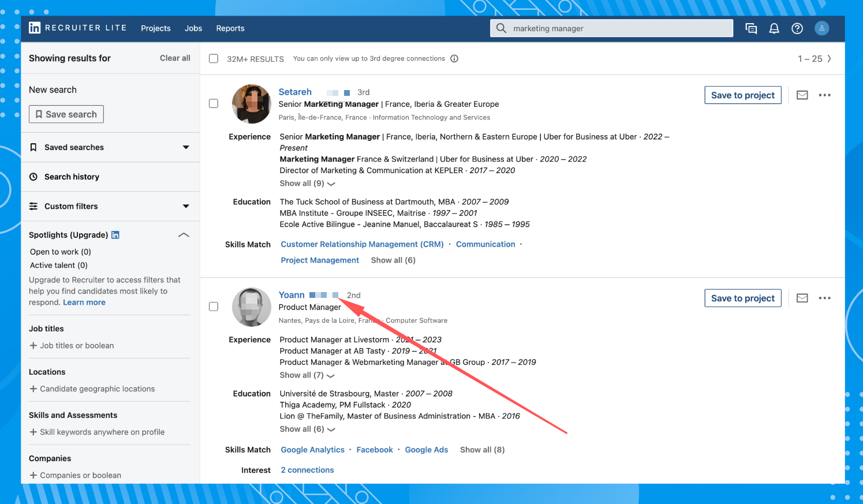Expand Yoann education Show all (6)
The width and height of the screenshot is (863, 504).
(x=307, y=429)
